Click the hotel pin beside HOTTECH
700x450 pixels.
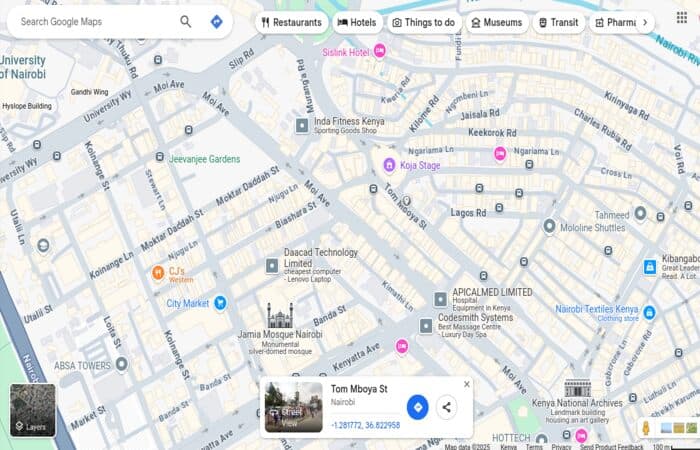tap(581, 435)
